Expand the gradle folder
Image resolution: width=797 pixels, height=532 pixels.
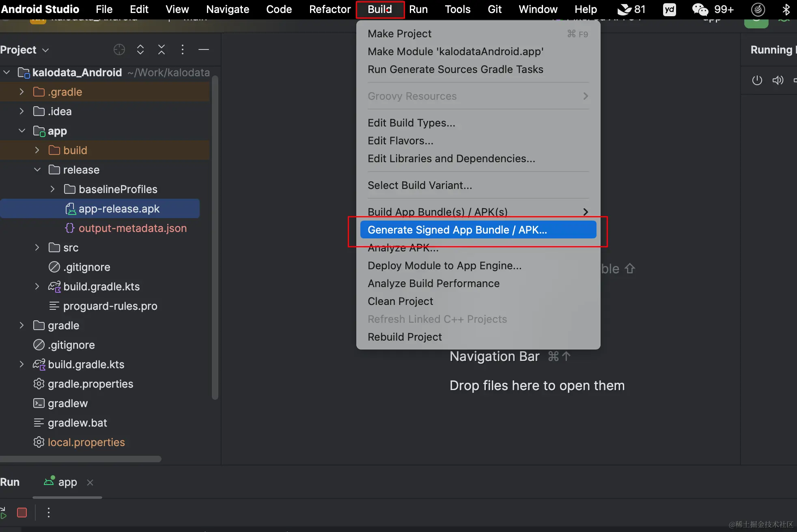22,326
